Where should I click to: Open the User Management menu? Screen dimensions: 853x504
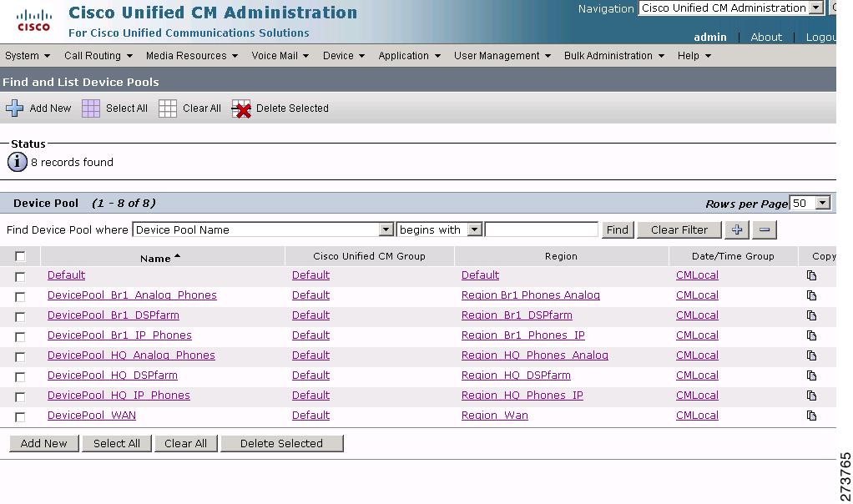(502, 56)
